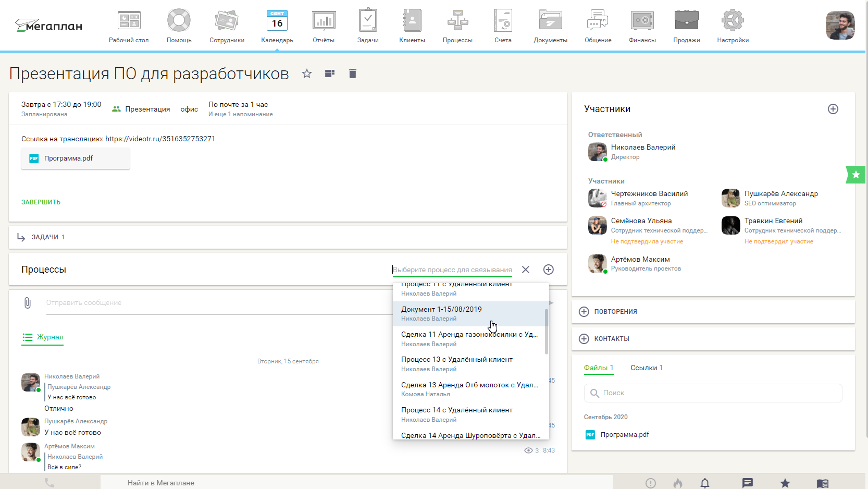Screen dimensions: 868x489
Task: Open the user profile avatar
Action: point(840,25)
